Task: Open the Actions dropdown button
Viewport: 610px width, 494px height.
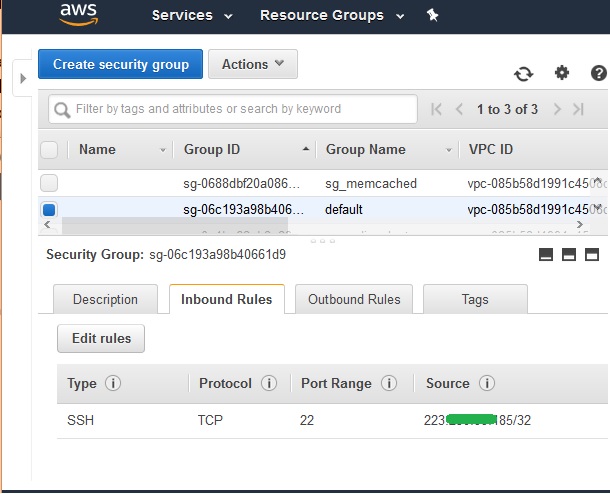Action: pyautogui.click(x=253, y=64)
